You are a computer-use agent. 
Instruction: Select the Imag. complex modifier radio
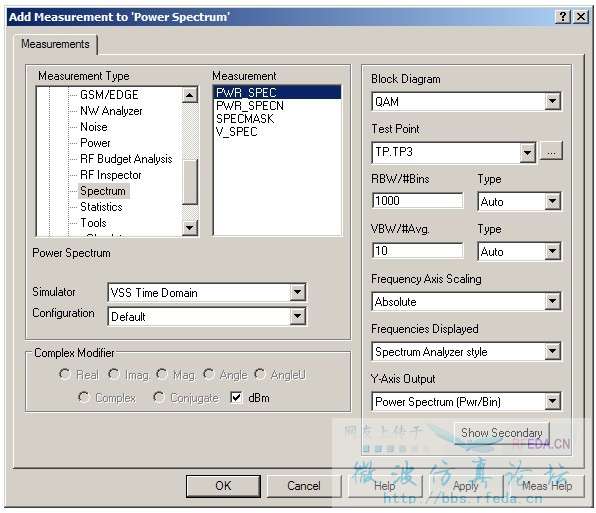(x=113, y=375)
